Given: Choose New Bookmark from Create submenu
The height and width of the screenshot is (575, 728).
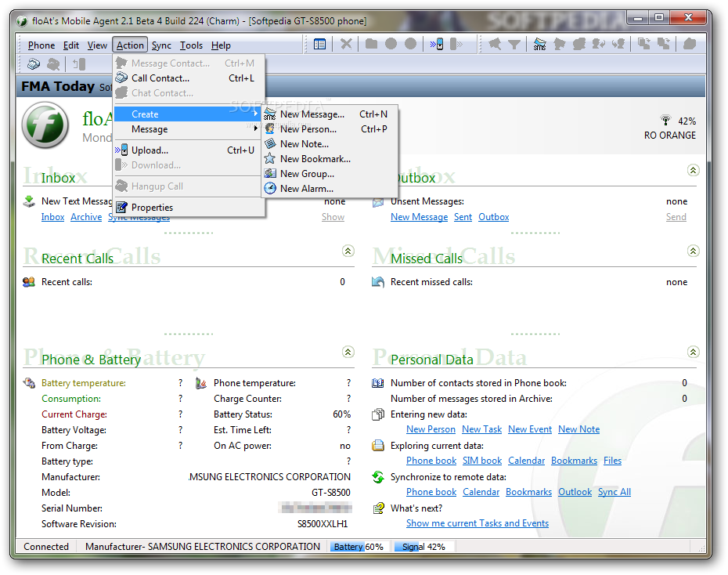Looking at the screenshot, I should (330, 159).
